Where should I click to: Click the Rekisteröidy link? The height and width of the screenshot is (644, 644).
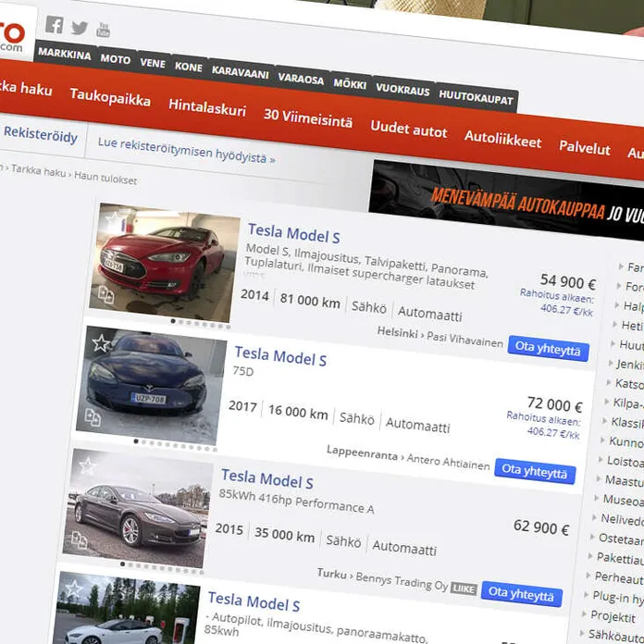pyautogui.click(x=41, y=134)
